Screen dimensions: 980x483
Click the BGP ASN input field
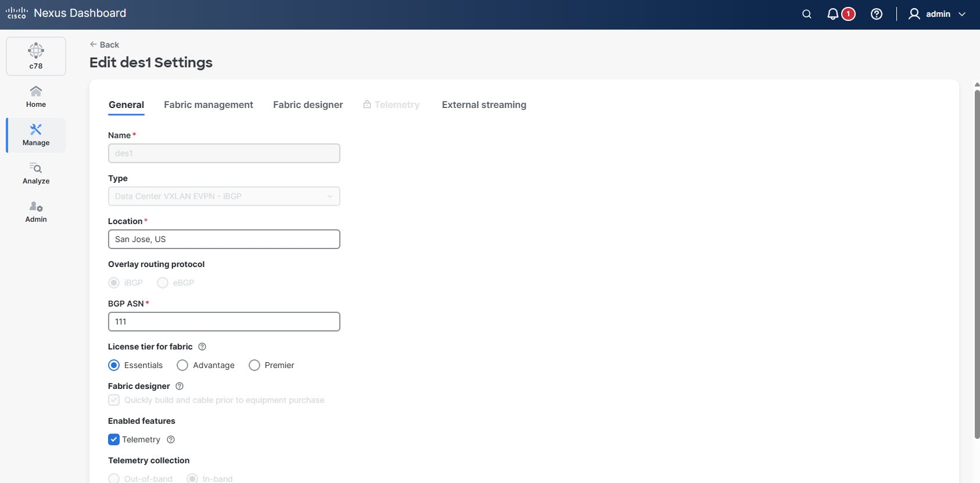tap(224, 322)
